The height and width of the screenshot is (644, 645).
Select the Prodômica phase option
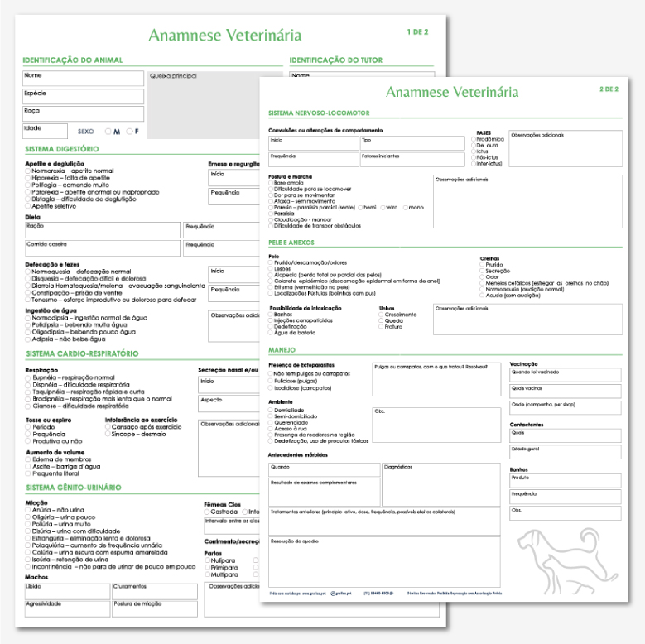point(474,139)
